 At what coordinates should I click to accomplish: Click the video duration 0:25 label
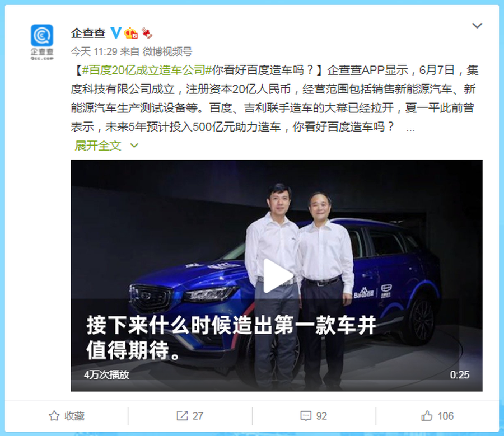tap(460, 374)
